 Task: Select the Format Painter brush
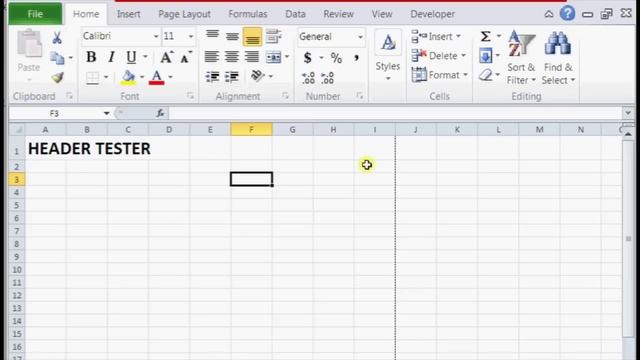point(58,77)
